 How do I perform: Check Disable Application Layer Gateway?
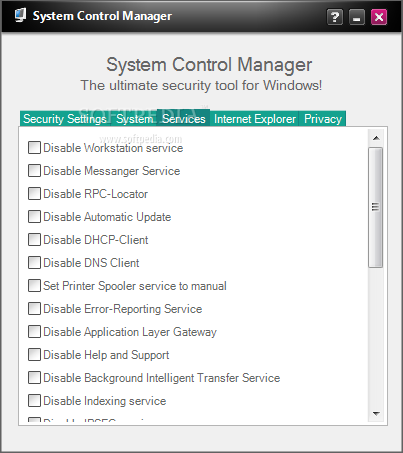[x=34, y=331]
